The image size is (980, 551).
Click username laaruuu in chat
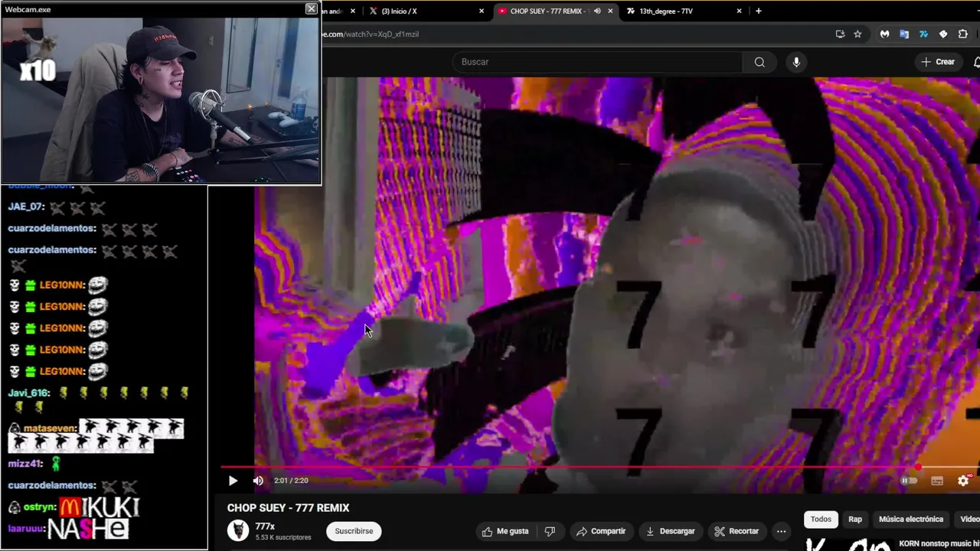26,528
